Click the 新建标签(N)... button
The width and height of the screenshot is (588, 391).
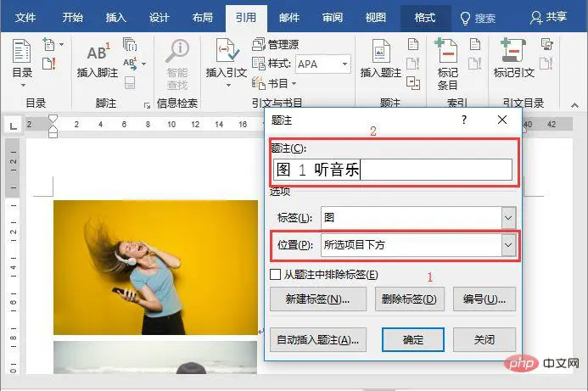point(317,299)
